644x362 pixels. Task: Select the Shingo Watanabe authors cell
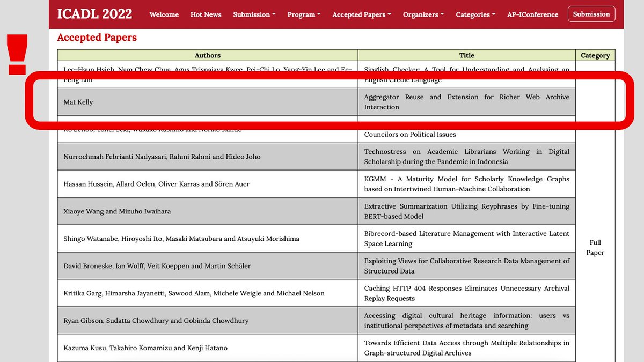pyautogui.click(x=208, y=239)
